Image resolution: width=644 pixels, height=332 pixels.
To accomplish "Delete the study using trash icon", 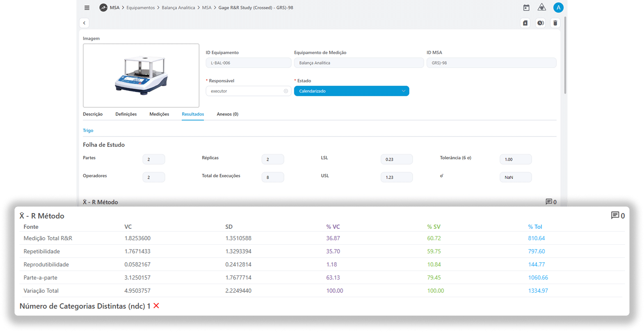I will click(555, 23).
